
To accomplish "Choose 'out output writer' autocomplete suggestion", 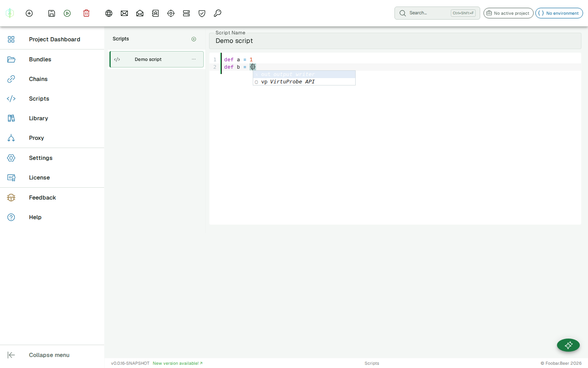I will click(304, 74).
